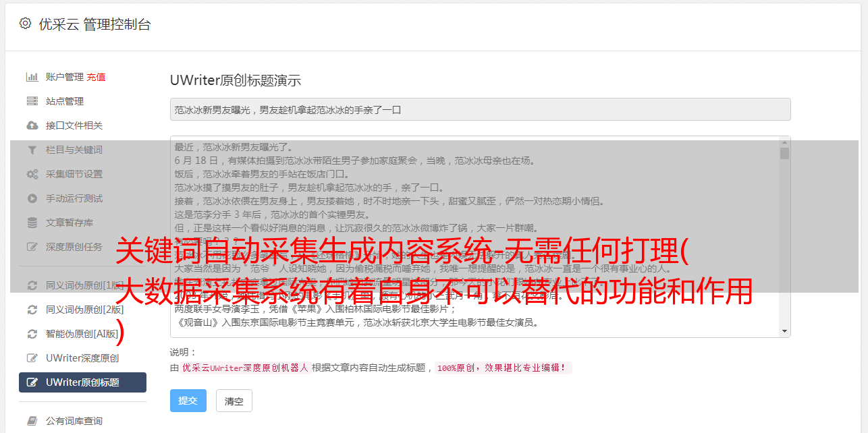The width and height of the screenshot is (868, 433).
Task: Click the blue 提交 button
Action: (x=188, y=401)
